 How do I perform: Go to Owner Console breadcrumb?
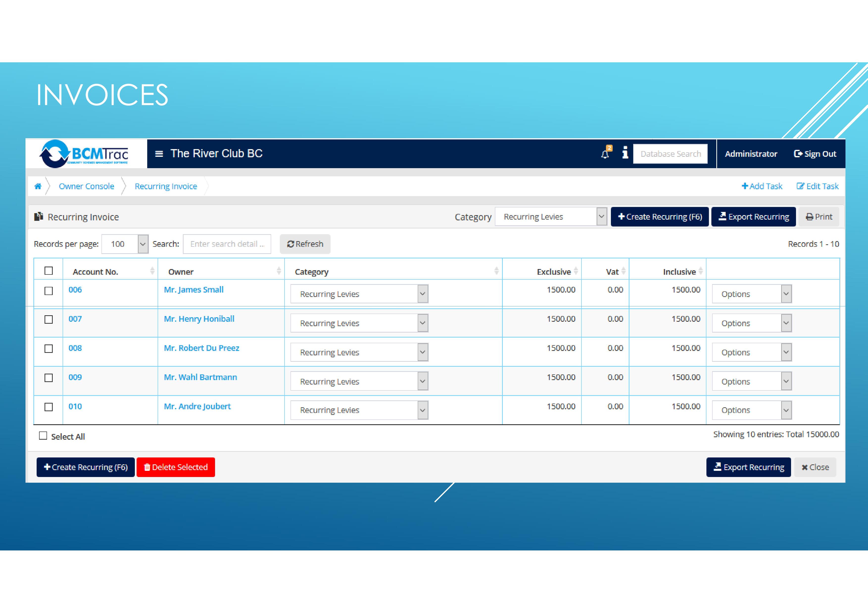click(x=87, y=186)
